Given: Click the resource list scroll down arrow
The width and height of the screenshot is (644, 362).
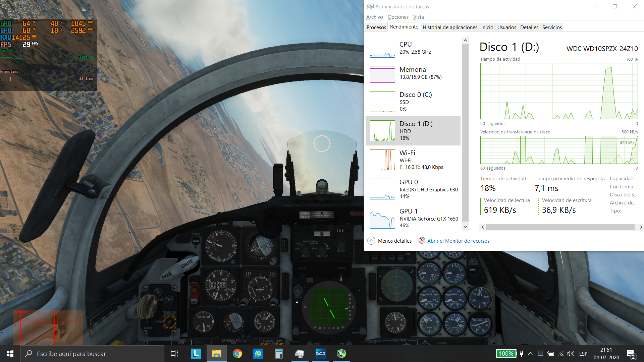Looking at the screenshot, I should pos(465,227).
